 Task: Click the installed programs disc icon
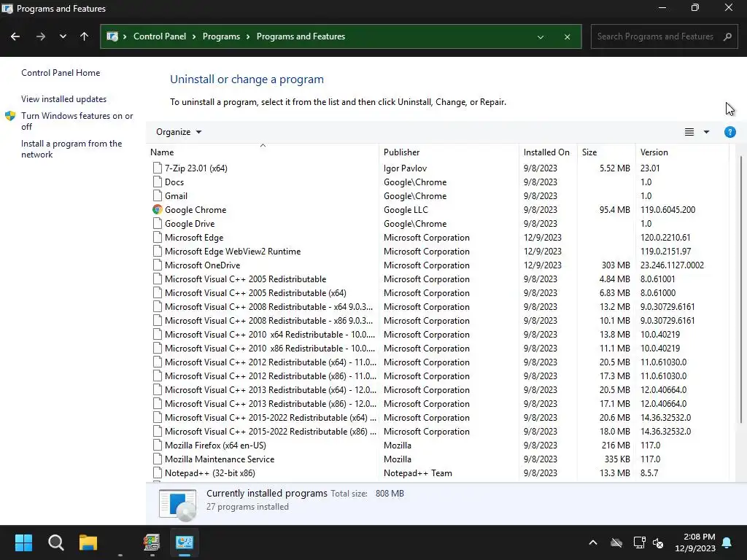(x=177, y=505)
